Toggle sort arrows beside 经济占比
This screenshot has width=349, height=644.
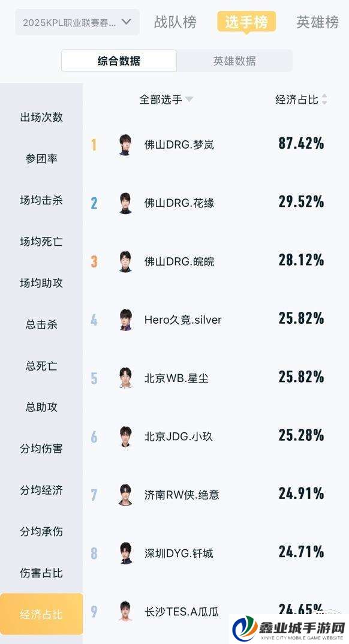pos(324,100)
